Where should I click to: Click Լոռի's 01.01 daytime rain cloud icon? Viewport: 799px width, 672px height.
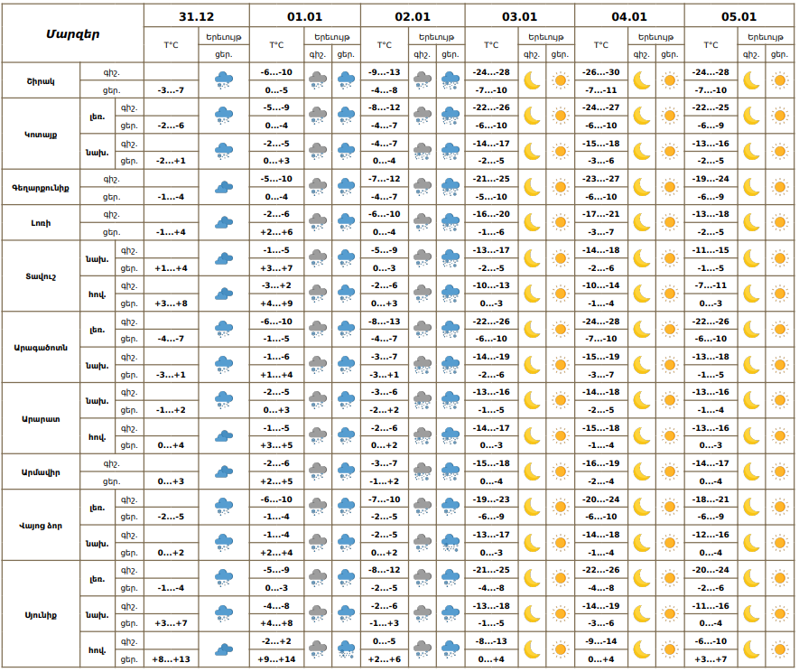[x=346, y=222]
